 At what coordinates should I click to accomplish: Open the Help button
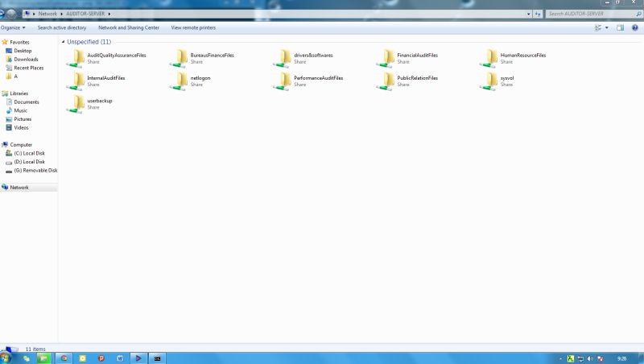point(635,28)
